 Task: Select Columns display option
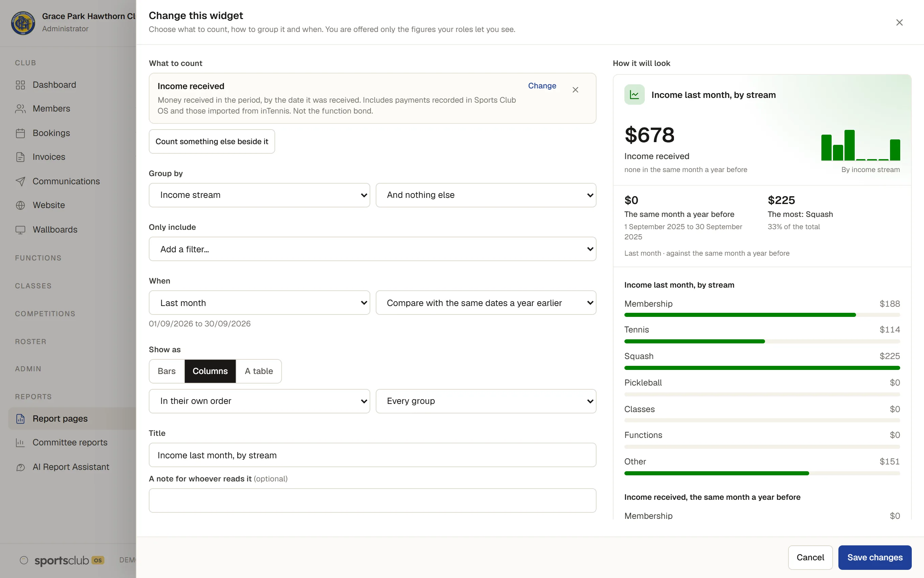pos(210,371)
